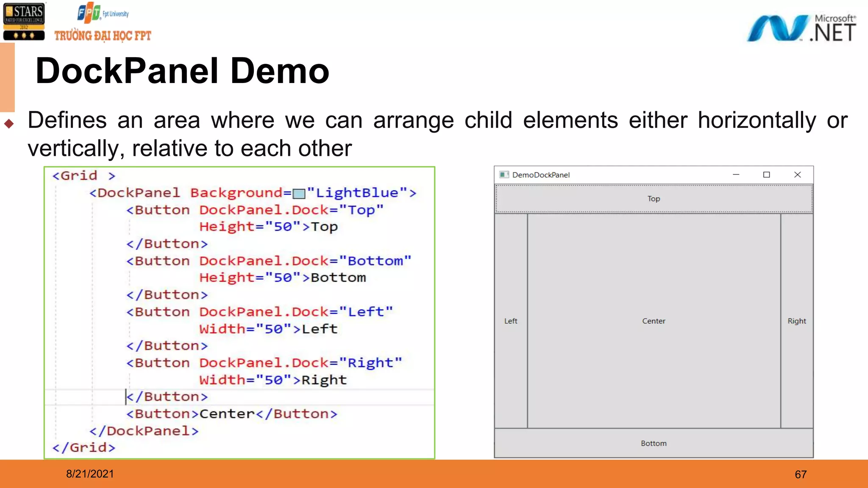Click the DockPanel.Dock="Right" code line
Image resolution: width=868 pixels, height=488 pixels.
coord(264,363)
